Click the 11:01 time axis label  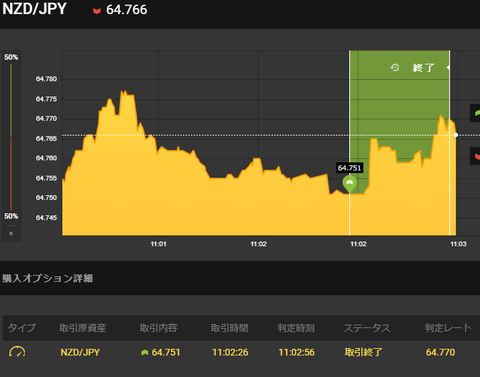(x=158, y=244)
